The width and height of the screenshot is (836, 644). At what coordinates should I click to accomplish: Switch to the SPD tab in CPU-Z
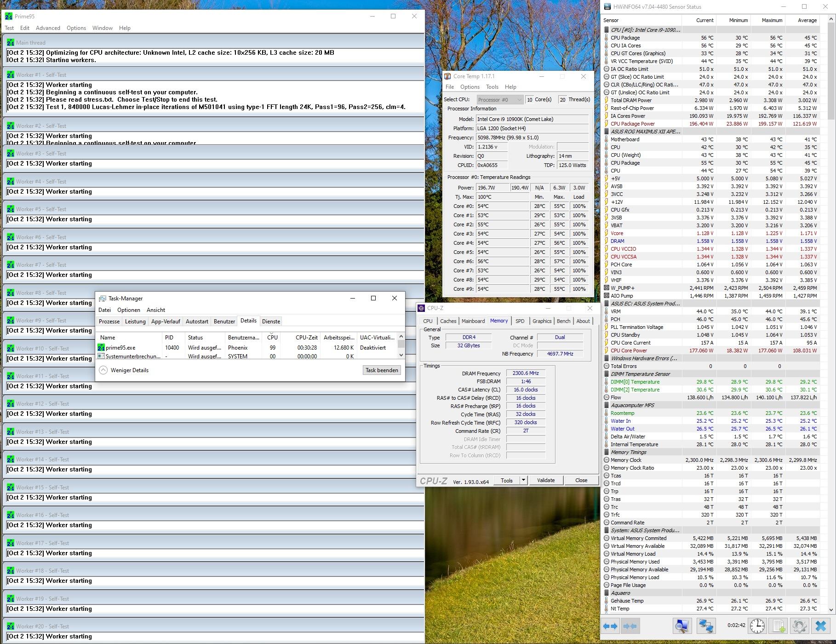(x=520, y=321)
